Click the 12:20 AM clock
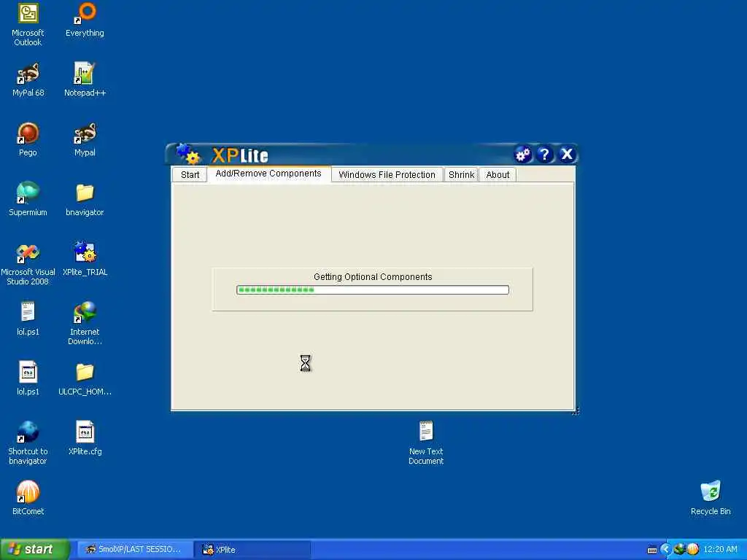The image size is (747, 560). (720, 550)
